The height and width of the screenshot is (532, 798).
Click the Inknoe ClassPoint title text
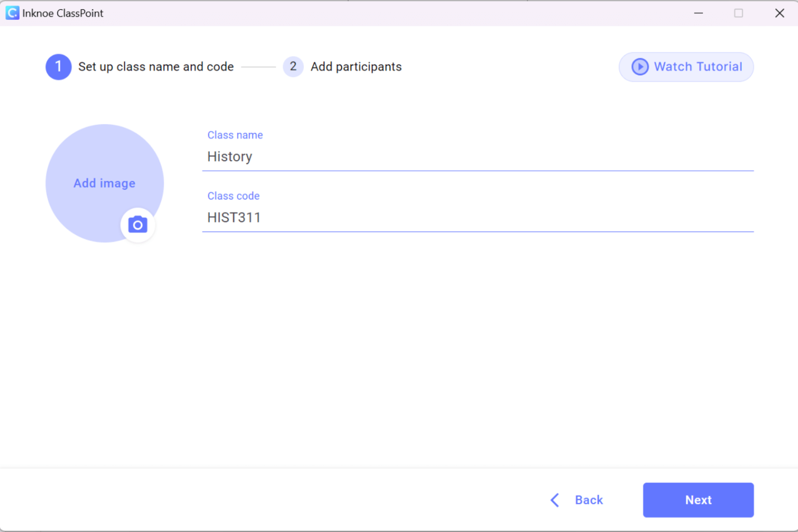point(62,12)
